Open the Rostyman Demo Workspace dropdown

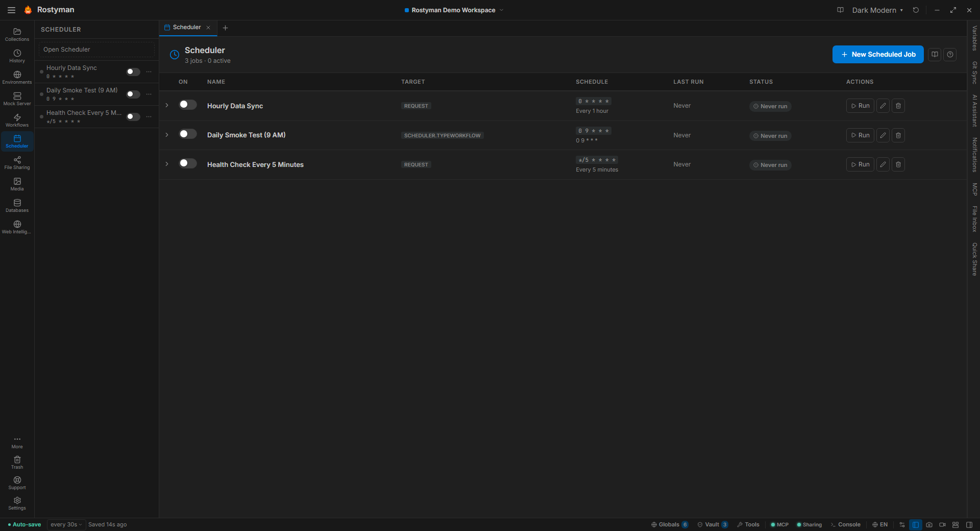pyautogui.click(x=454, y=10)
